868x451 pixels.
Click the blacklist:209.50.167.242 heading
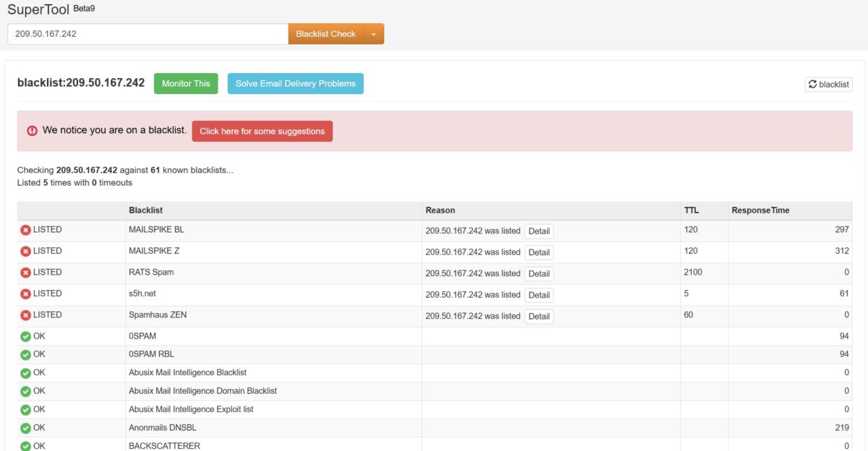point(81,83)
